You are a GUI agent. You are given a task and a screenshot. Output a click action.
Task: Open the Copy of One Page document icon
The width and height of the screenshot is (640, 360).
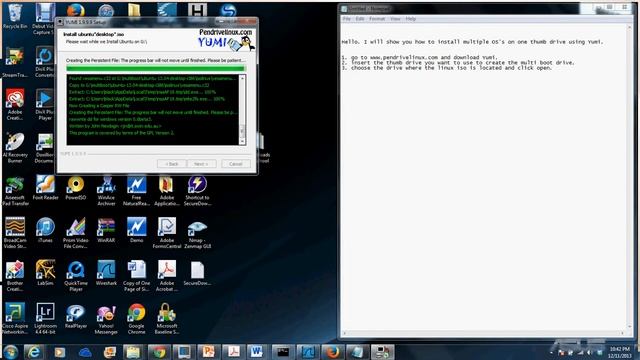click(x=136, y=276)
